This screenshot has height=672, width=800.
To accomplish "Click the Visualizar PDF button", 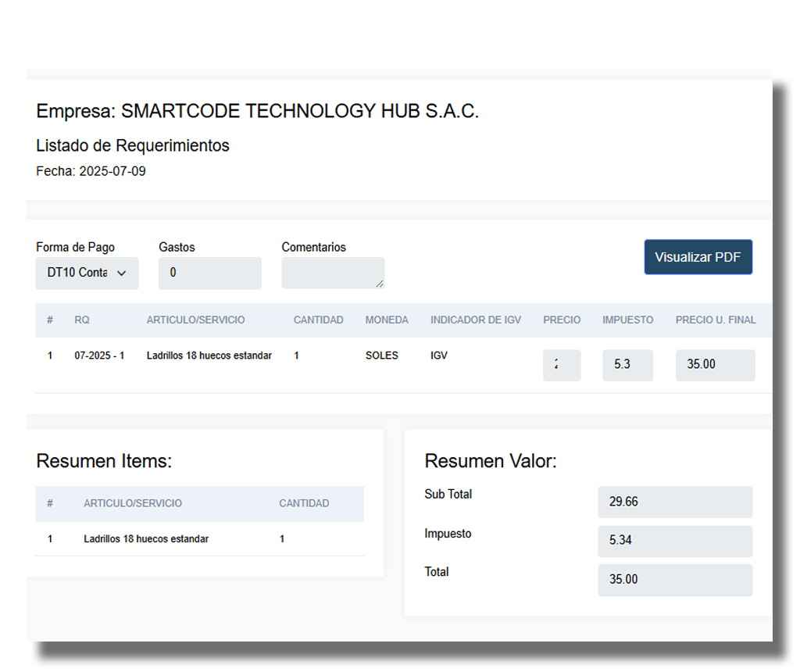I will tap(698, 257).
